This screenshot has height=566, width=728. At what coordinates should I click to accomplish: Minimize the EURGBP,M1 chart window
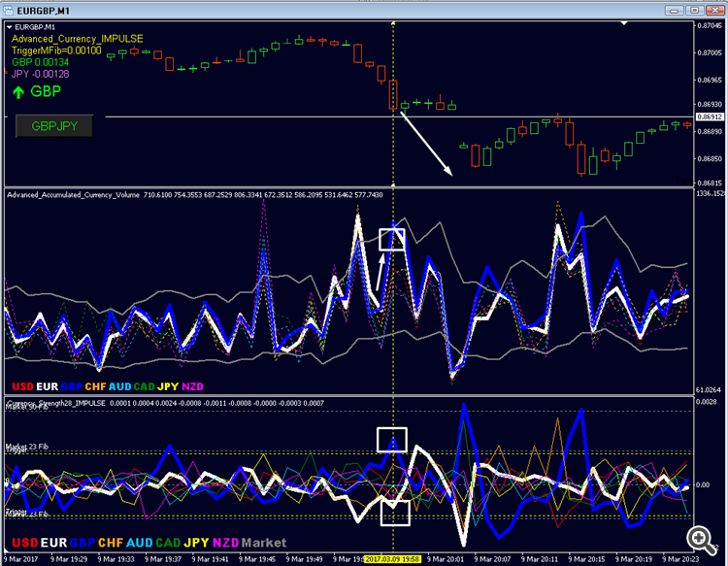click(x=674, y=10)
